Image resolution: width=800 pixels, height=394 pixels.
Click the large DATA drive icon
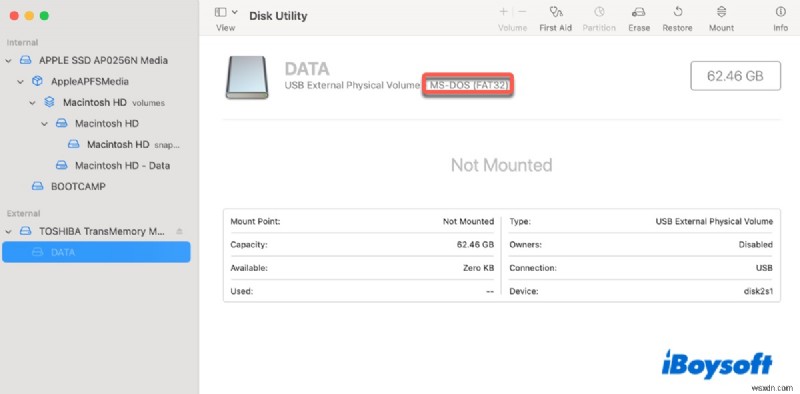[247, 77]
